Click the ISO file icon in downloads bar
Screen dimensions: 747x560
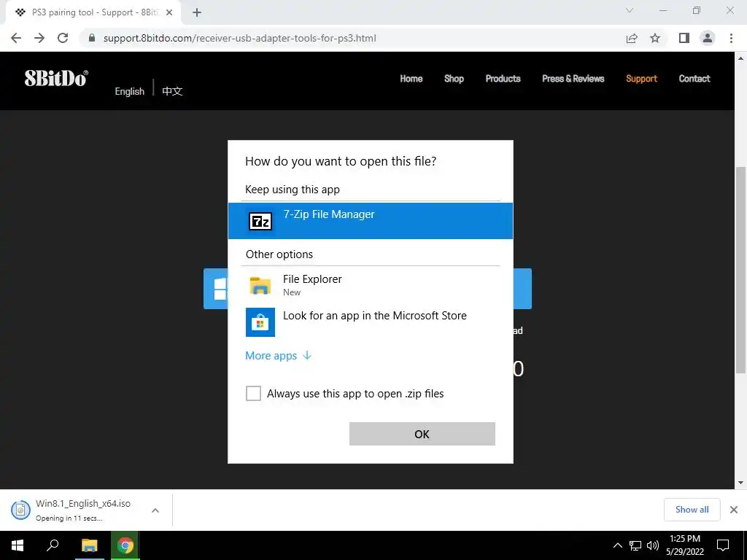(x=20, y=510)
